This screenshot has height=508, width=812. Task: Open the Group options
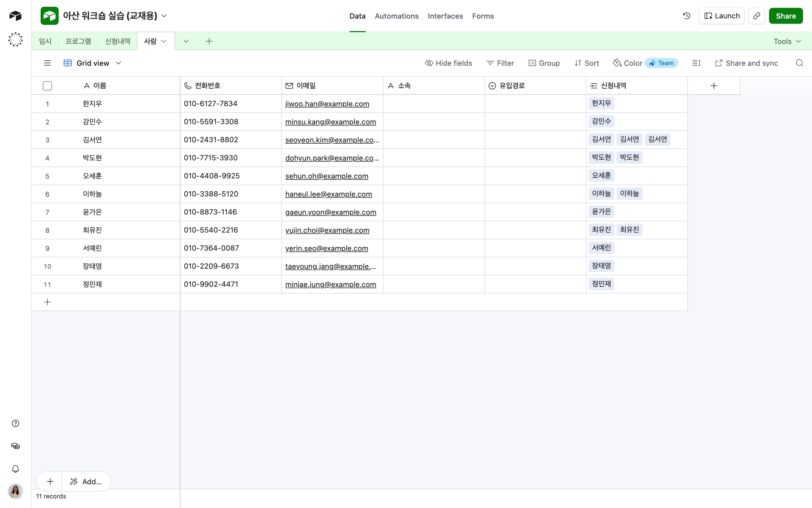544,63
